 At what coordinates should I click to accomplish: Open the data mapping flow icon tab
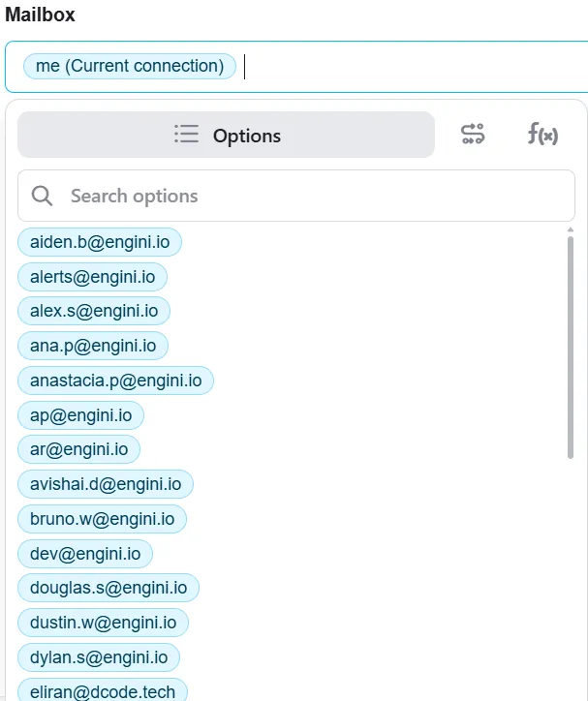tap(473, 135)
